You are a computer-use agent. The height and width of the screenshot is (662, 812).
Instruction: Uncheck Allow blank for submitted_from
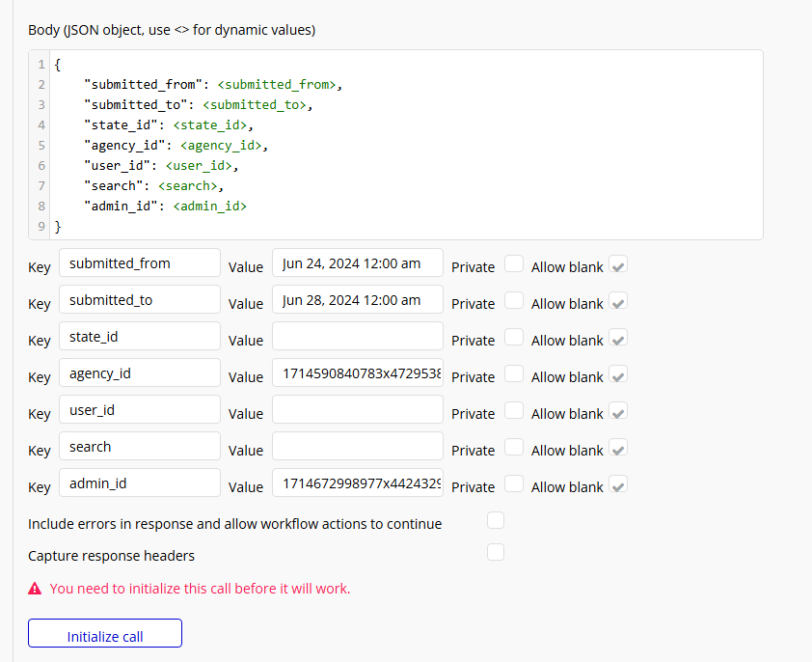coord(618,263)
